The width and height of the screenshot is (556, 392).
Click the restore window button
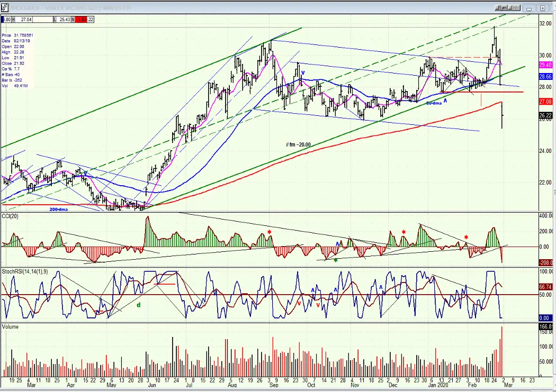pyautogui.click(x=543, y=8)
